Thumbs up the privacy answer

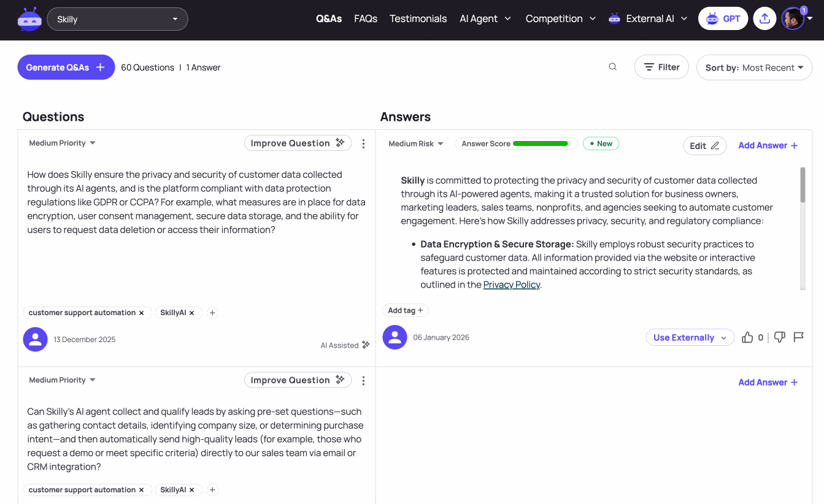point(747,337)
